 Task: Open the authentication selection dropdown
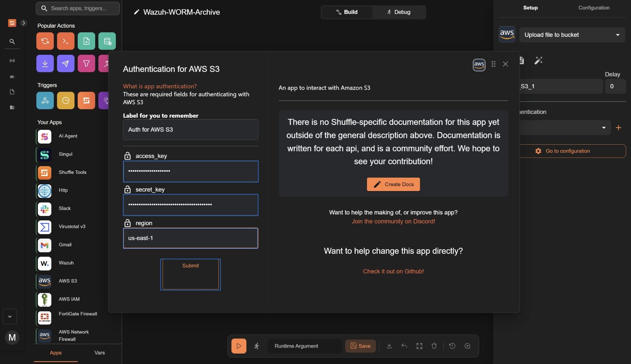565,128
